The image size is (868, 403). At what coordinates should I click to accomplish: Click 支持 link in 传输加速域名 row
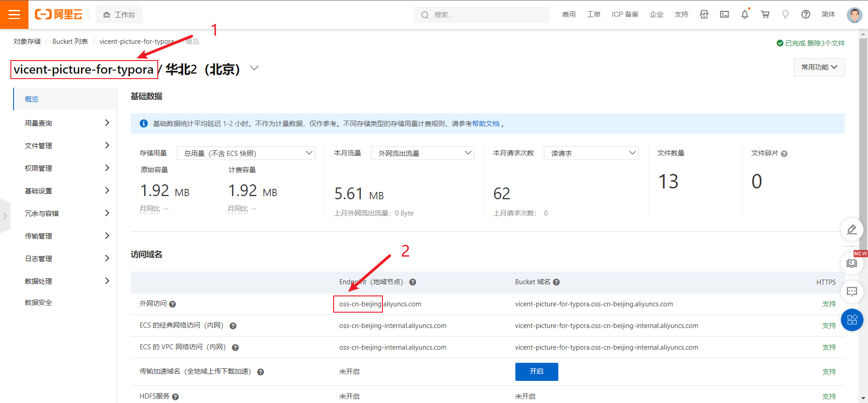point(829,372)
